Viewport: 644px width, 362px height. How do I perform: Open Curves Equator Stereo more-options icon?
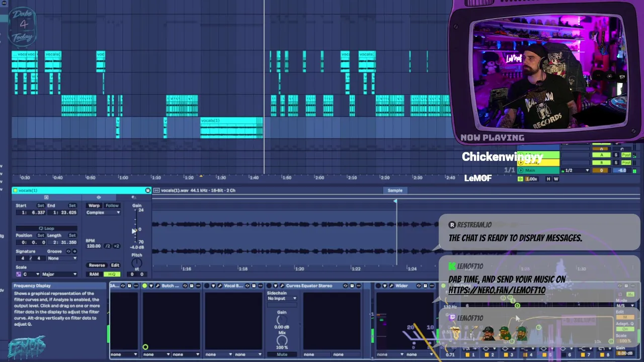click(359, 286)
